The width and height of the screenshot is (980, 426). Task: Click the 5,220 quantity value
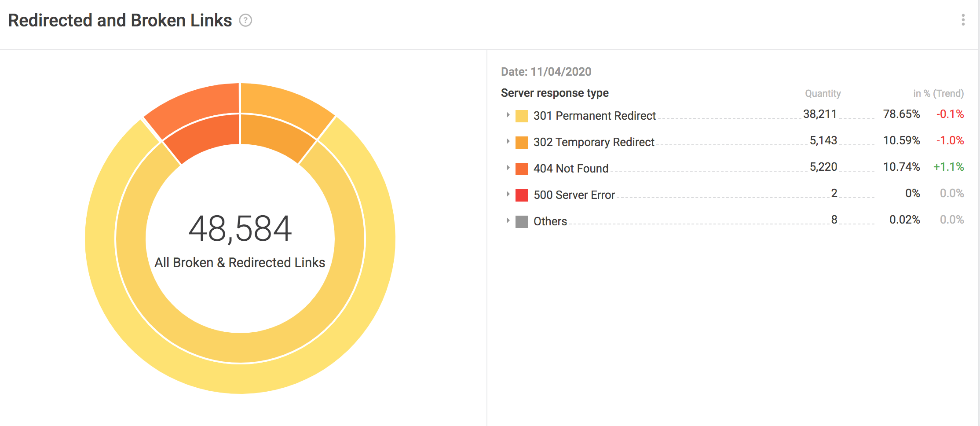coord(823,167)
